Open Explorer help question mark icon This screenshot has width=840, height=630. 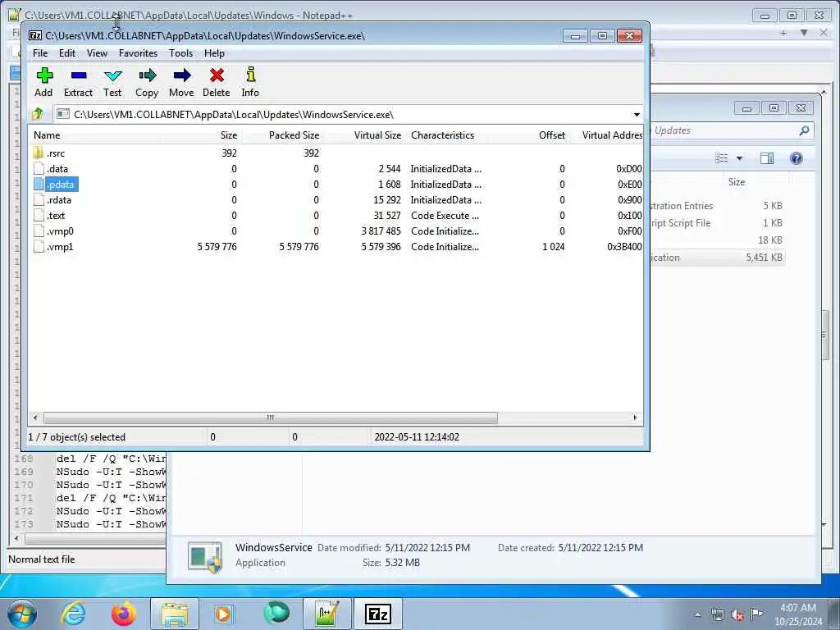tap(796, 158)
